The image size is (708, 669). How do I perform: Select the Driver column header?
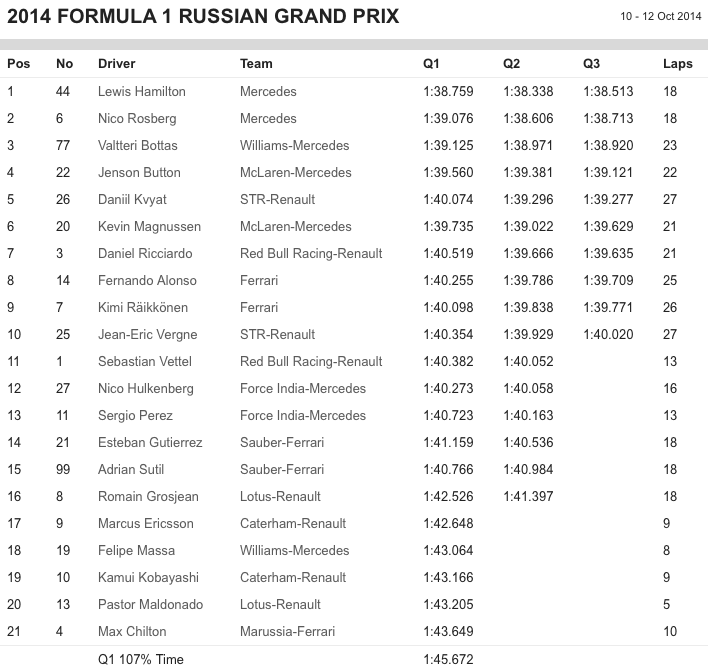click(x=116, y=64)
